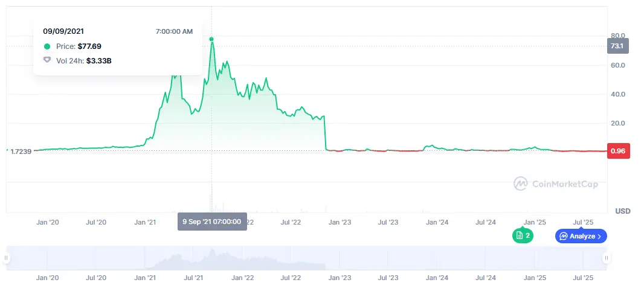Click Jul '24 on the main chart axis

[x=486, y=222]
